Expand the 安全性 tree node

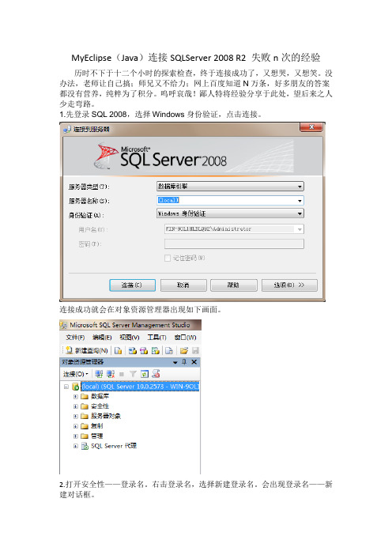coord(75,406)
